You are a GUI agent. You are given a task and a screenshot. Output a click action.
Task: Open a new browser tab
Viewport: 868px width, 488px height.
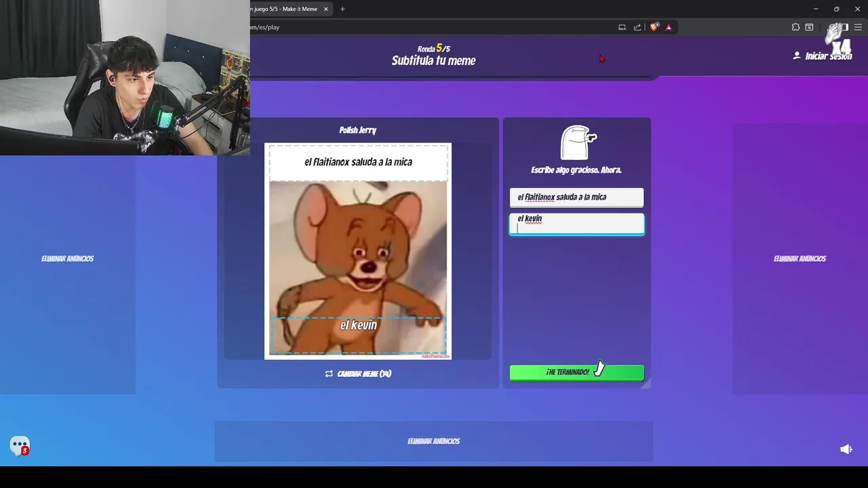[x=342, y=9]
